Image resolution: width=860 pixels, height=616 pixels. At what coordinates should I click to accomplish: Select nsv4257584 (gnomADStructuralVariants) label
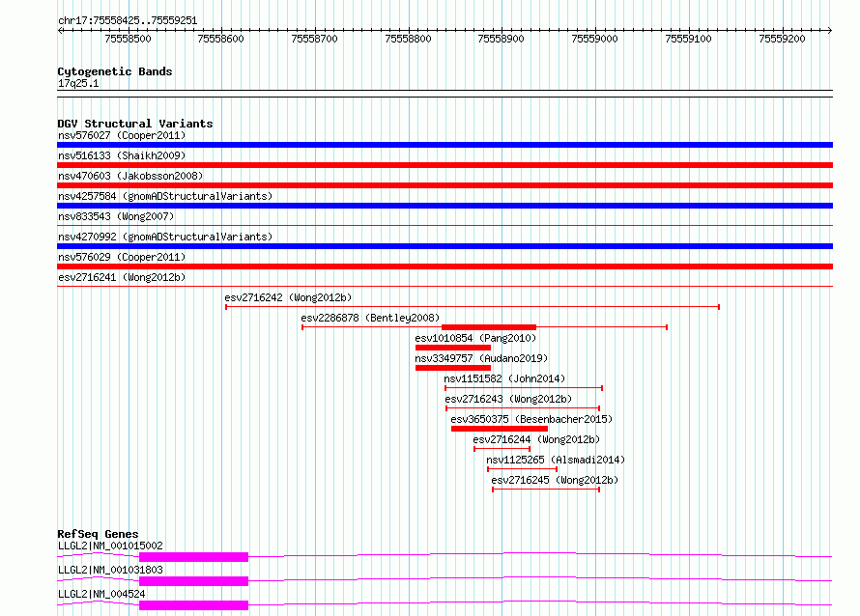pos(165,196)
